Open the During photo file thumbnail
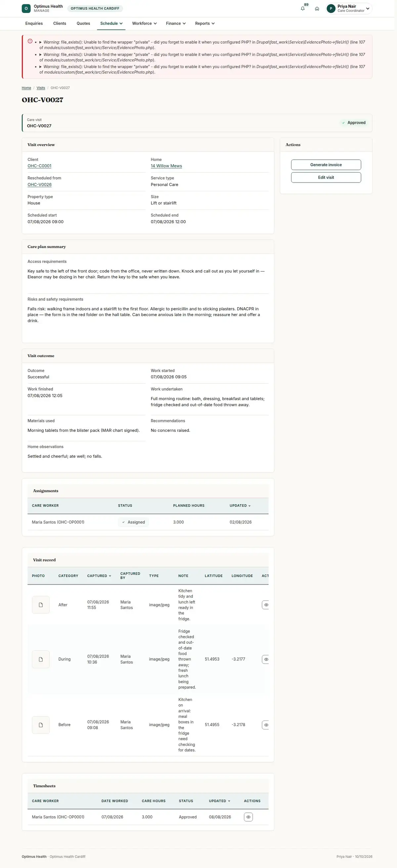 (41, 659)
